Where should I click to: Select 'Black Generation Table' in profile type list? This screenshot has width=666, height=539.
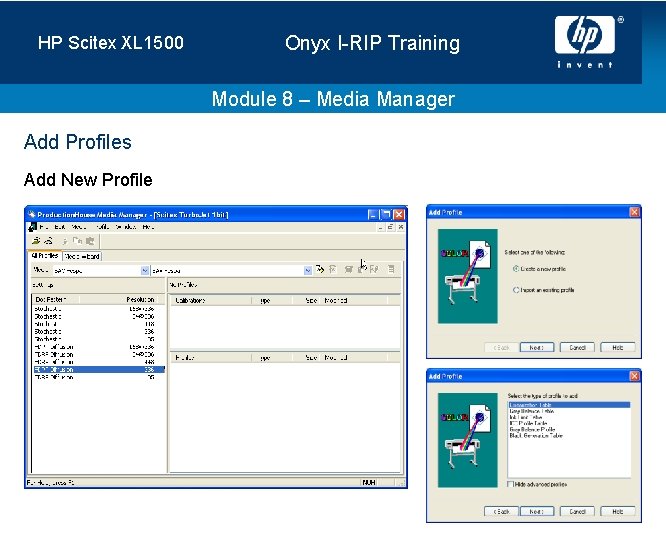coord(536,435)
